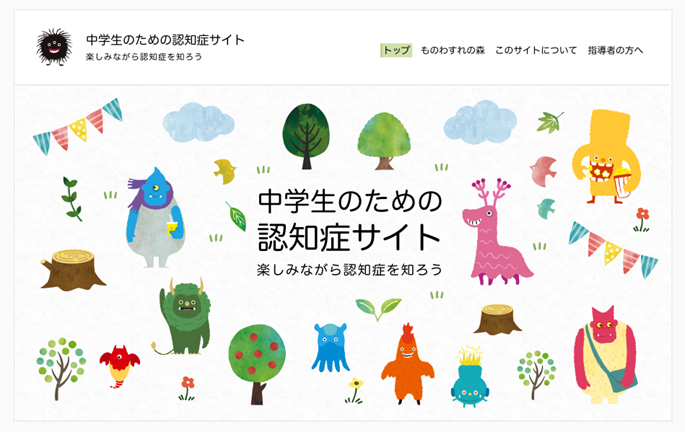Viewport: 685px width, 432px height.
Task: Click the small red winged monster
Action: (x=119, y=366)
